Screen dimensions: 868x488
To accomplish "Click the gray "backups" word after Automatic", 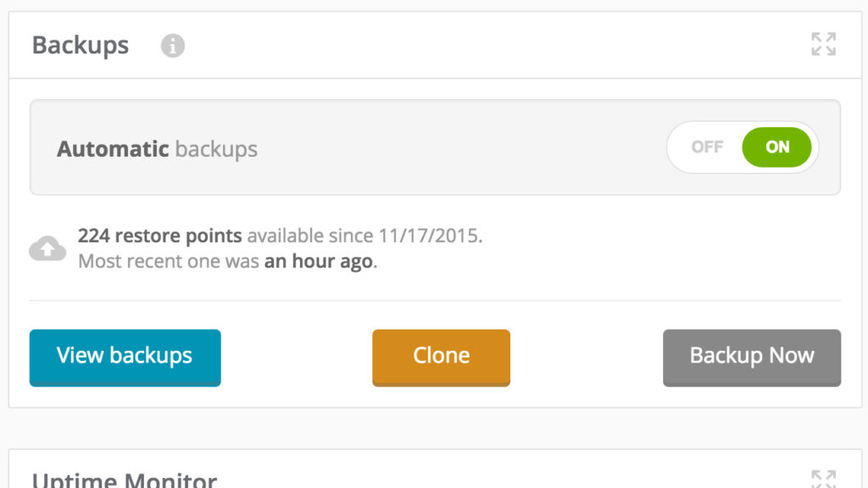I will click(x=216, y=149).
